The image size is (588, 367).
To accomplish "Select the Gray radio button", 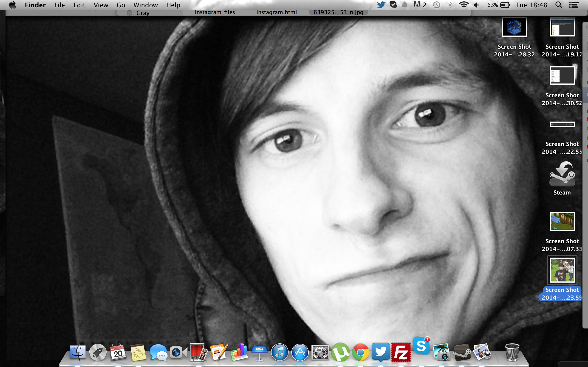I will pos(129,13).
